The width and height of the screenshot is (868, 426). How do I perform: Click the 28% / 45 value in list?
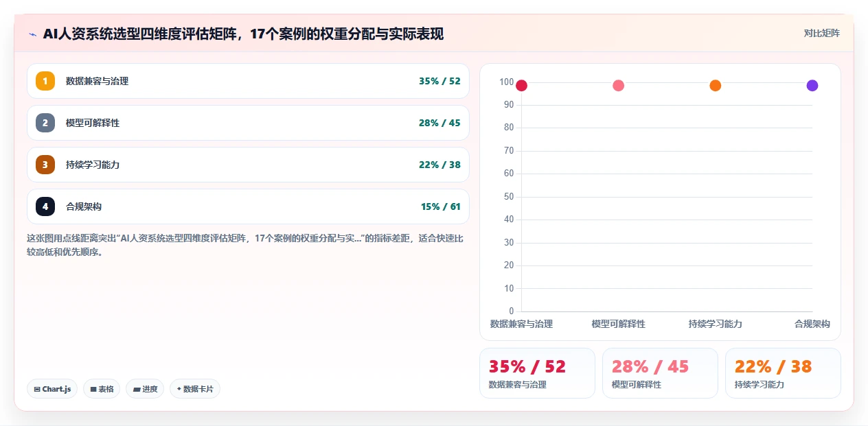point(439,123)
